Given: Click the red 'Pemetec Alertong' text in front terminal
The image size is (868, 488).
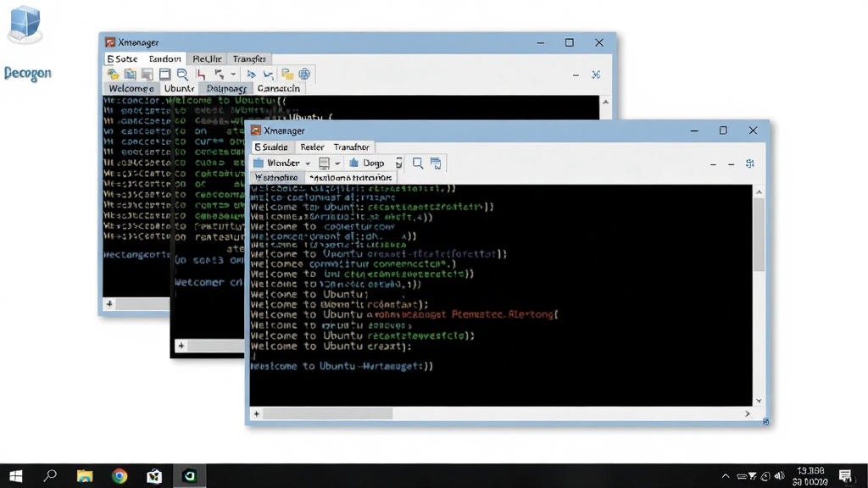Looking at the screenshot, I should [505, 315].
